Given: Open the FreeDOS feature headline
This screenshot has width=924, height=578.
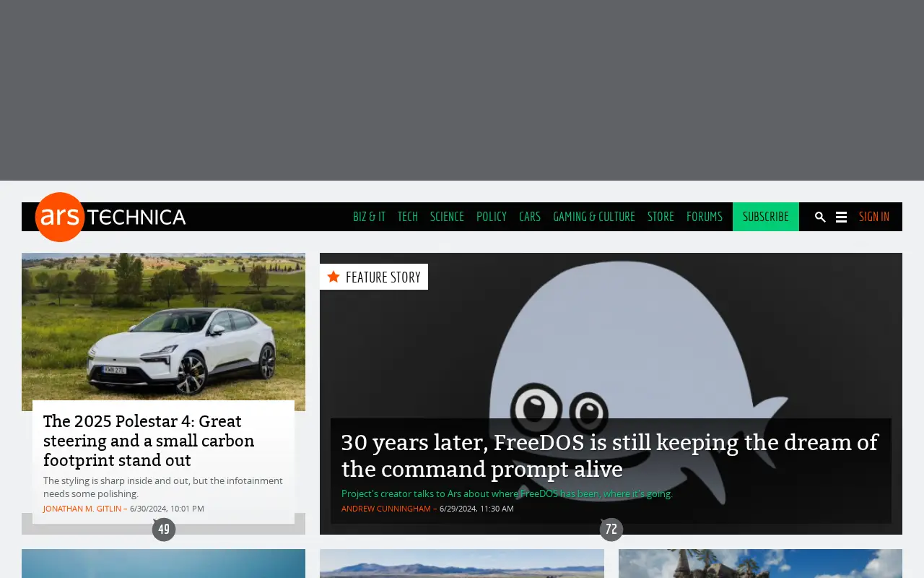Looking at the screenshot, I should (610, 456).
